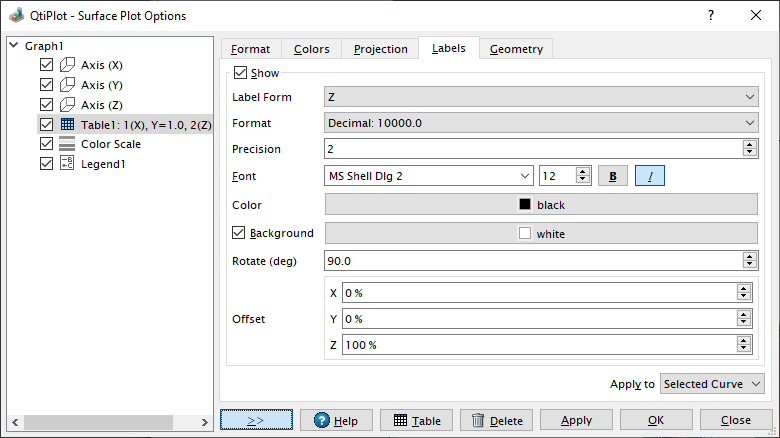
Task: Click the OK button
Action: point(656,420)
